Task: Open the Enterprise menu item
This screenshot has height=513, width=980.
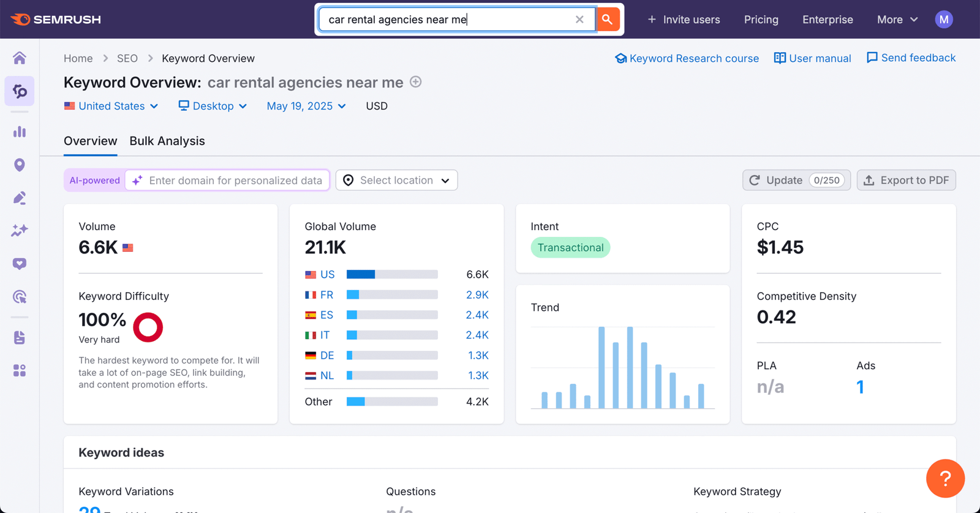Action: [827, 20]
